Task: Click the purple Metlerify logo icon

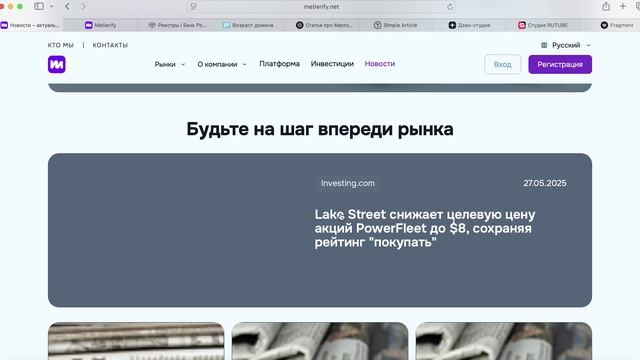Action: coord(56,64)
